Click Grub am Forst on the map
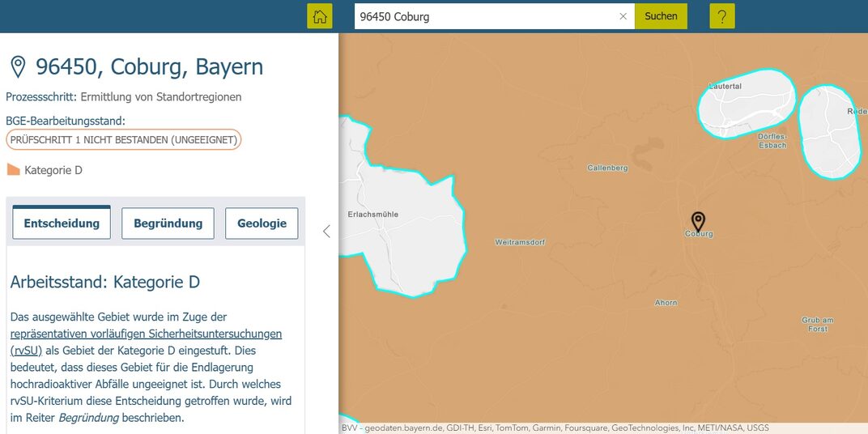Viewport: 868px width, 434px height. pos(817,324)
